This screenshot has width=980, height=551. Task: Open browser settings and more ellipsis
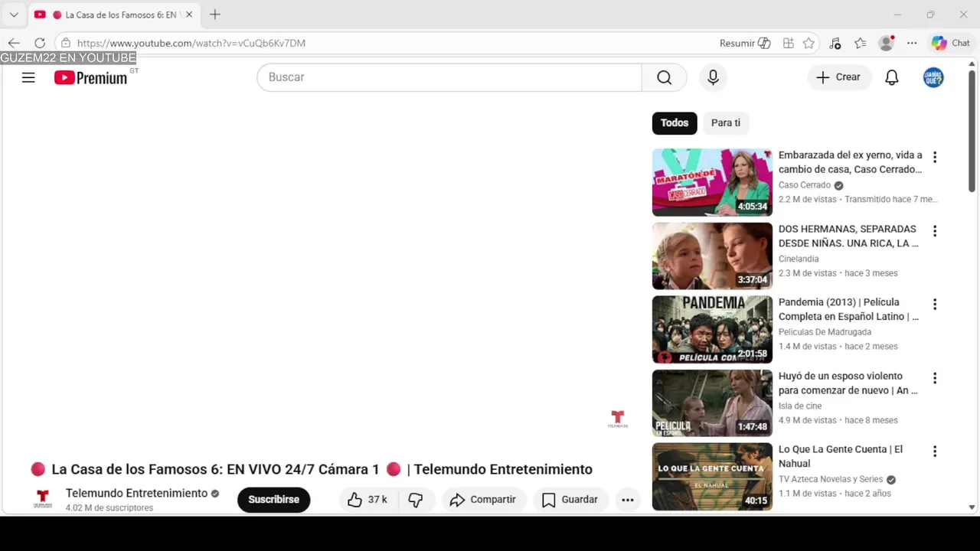(912, 43)
